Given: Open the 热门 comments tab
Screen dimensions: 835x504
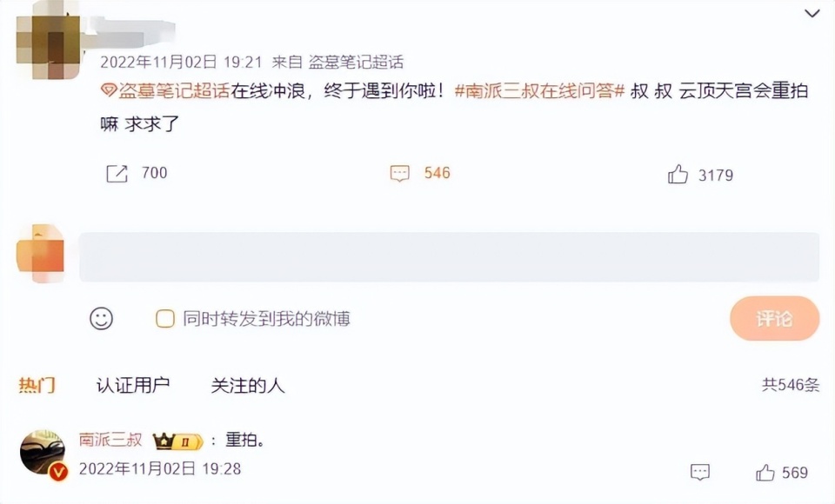Looking at the screenshot, I should pos(37,384).
